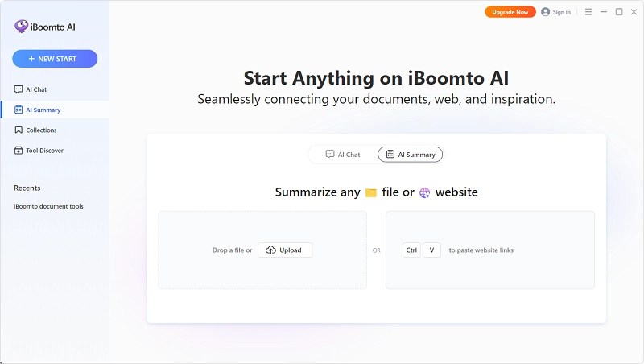The image size is (644, 364).
Task: Click the iBoomto AI logo icon
Action: click(x=22, y=27)
